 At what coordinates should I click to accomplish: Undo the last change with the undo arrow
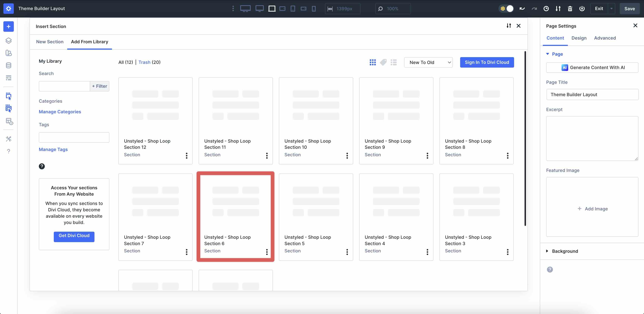pyautogui.click(x=522, y=9)
